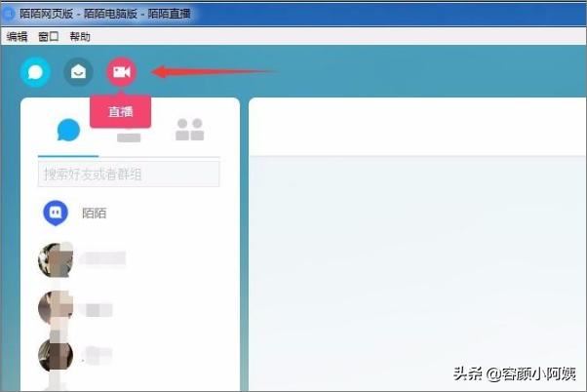Click the envelope mail icon in top toolbar

(x=78, y=72)
